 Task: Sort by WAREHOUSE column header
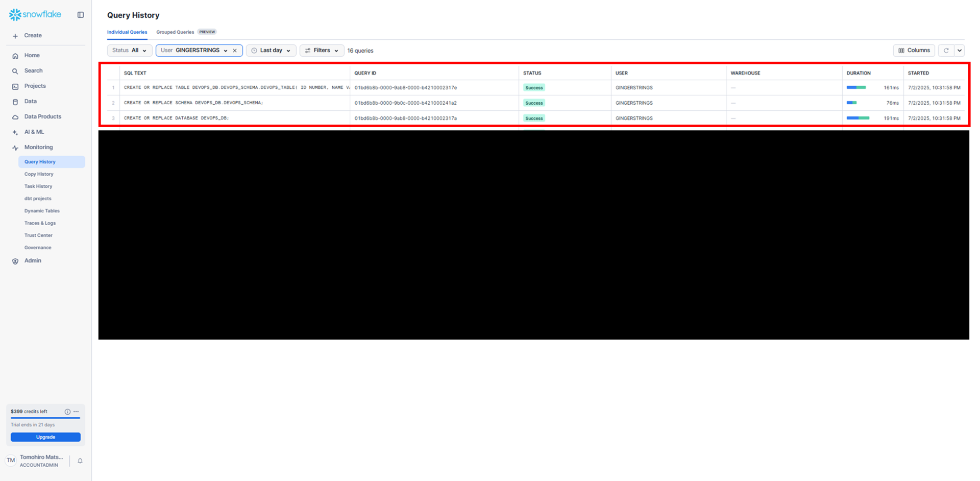tap(745, 73)
